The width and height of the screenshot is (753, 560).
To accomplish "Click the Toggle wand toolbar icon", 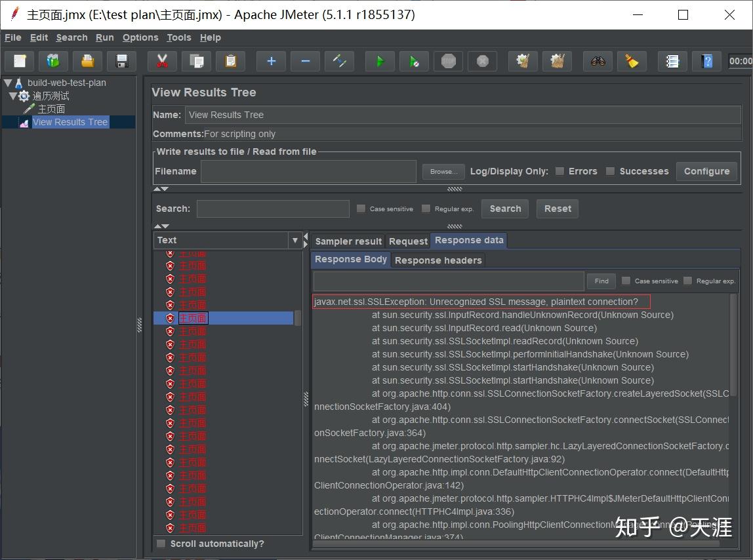I will click(339, 61).
